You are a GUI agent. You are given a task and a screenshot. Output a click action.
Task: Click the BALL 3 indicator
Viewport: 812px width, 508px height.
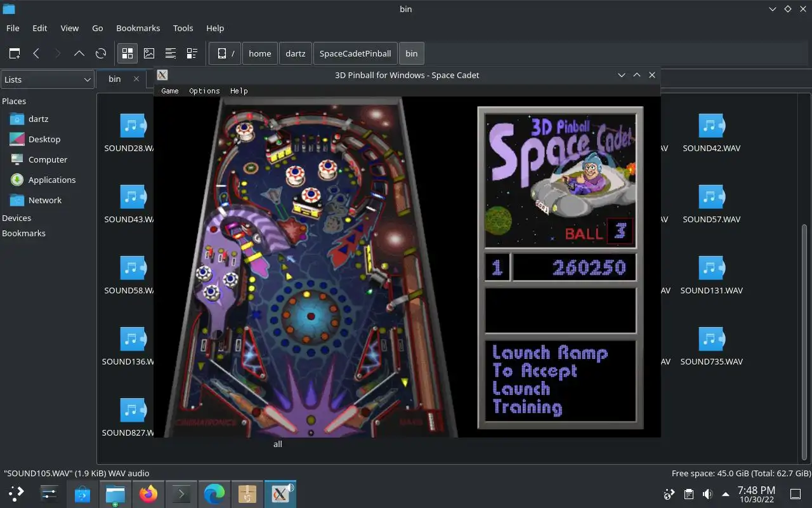pyautogui.click(x=599, y=231)
